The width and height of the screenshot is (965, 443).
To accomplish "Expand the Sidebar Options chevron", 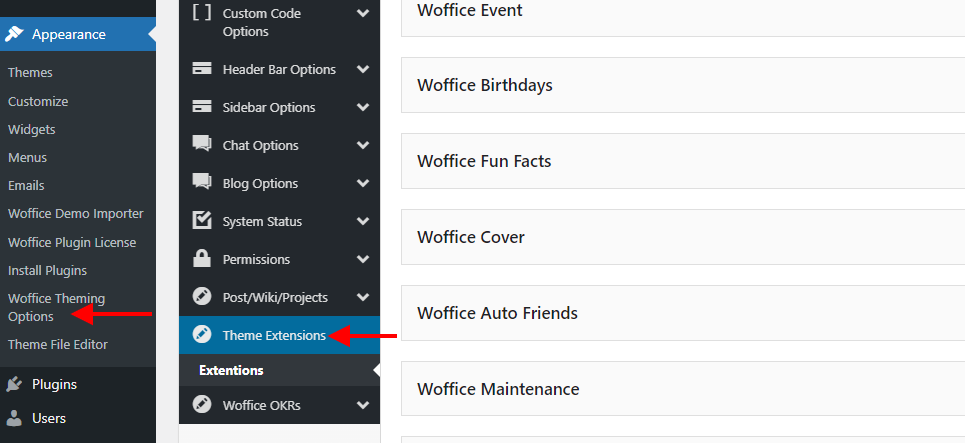I will pyautogui.click(x=362, y=107).
